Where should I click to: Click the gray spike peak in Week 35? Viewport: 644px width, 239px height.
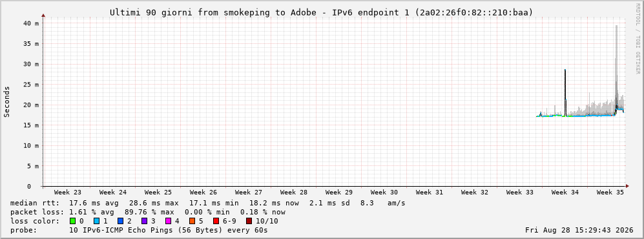[616, 26]
